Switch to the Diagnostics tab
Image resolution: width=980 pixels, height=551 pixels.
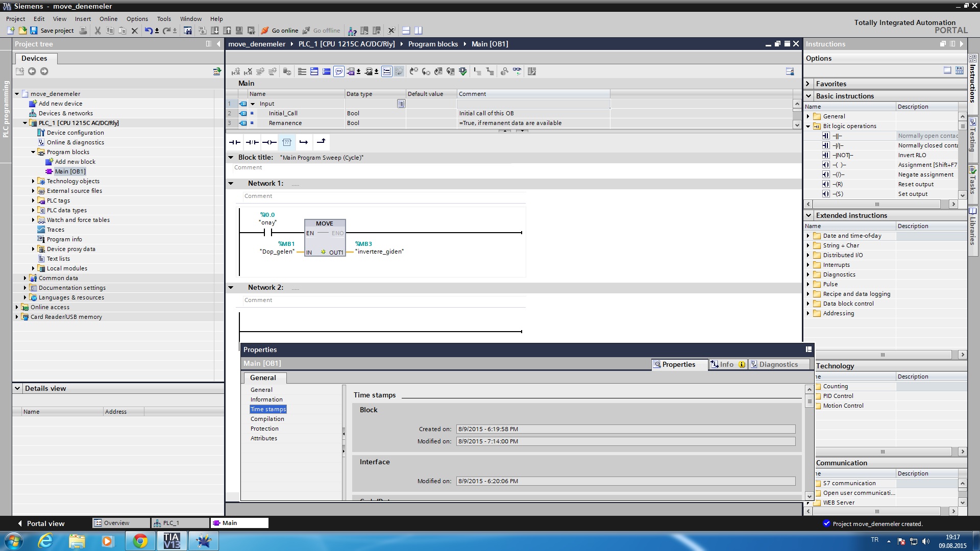[x=779, y=364]
